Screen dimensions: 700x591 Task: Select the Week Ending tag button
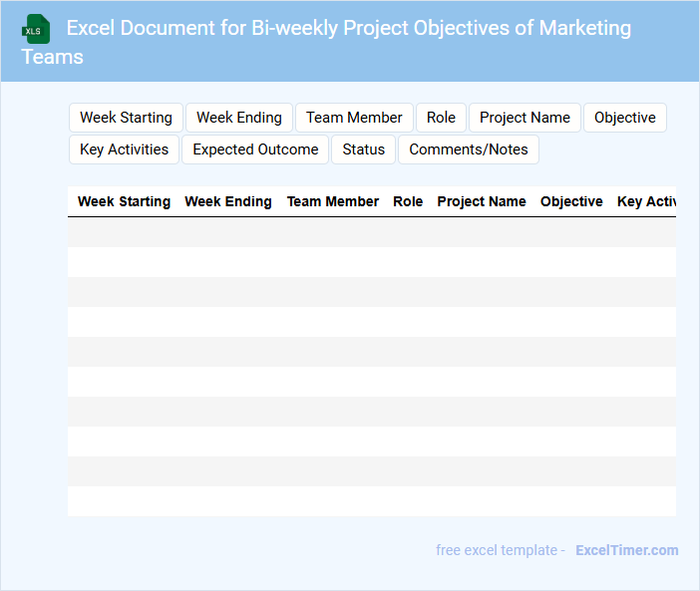pos(239,118)
